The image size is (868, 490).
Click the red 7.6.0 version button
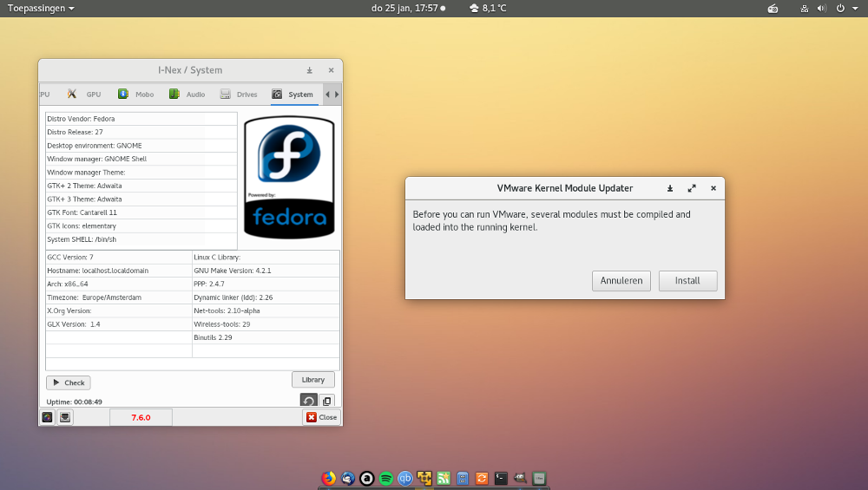click(x=141, y=417)
